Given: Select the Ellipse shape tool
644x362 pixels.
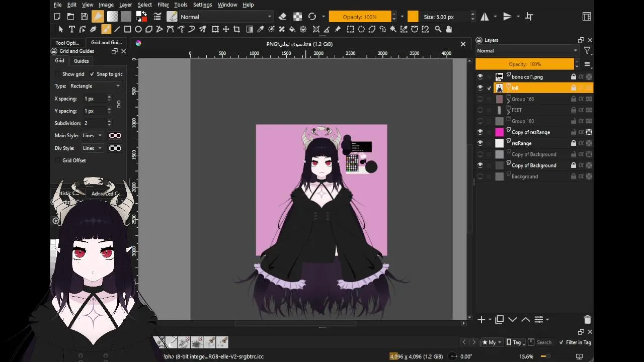Looking at the screenshot, I should pyautogui.click(x=138, y=29).
